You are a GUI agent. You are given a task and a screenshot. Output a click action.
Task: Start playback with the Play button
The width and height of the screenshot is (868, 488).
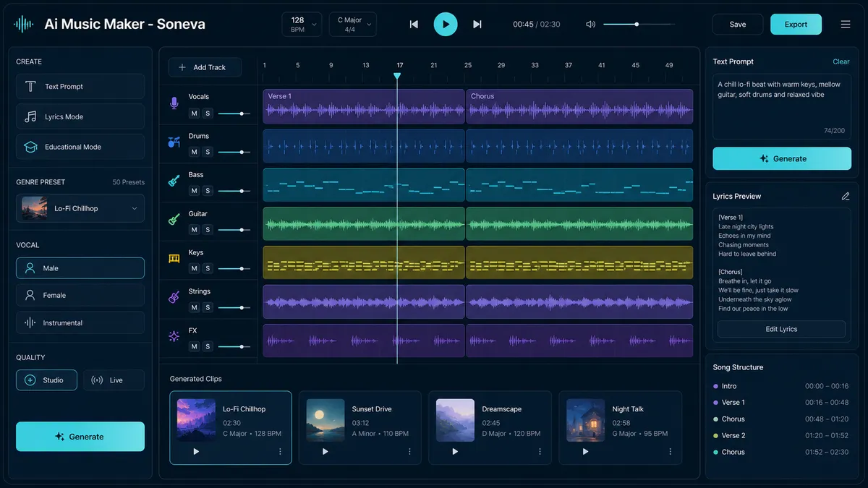click(446, 24)
